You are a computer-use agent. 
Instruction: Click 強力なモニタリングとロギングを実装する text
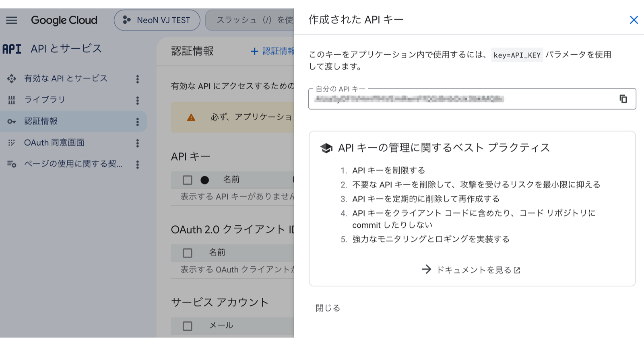tap(431, 239)
